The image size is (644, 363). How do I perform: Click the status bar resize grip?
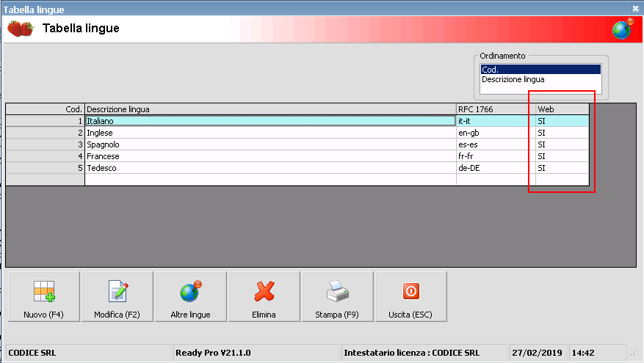pyautogui.click(x=633, y=354)
